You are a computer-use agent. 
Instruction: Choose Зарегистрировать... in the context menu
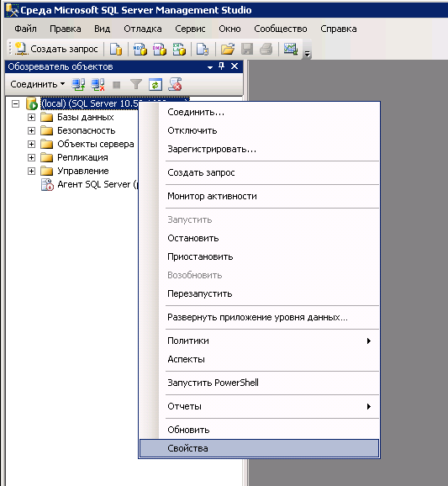coord(259,149)
